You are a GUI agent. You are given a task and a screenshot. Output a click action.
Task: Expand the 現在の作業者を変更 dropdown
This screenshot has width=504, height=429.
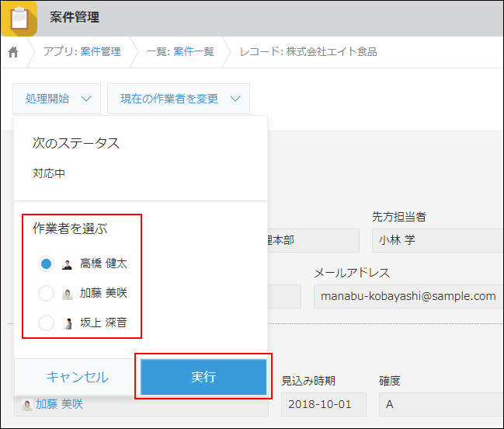[179, 99]
